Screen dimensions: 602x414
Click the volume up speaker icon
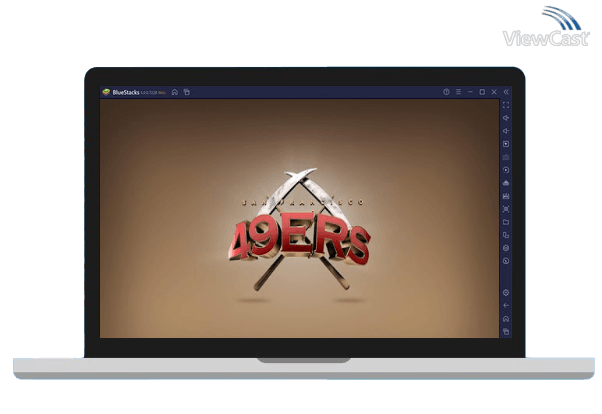[x=506, y=118]
